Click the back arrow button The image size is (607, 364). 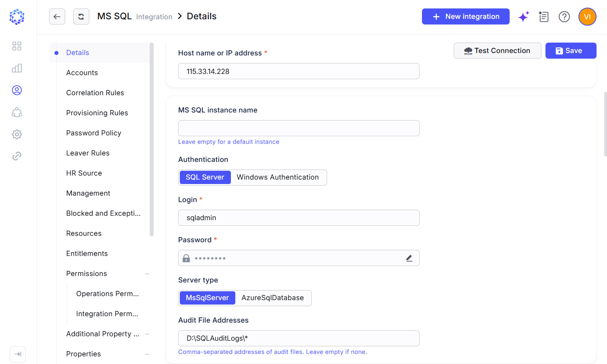[x=57, y=16]
